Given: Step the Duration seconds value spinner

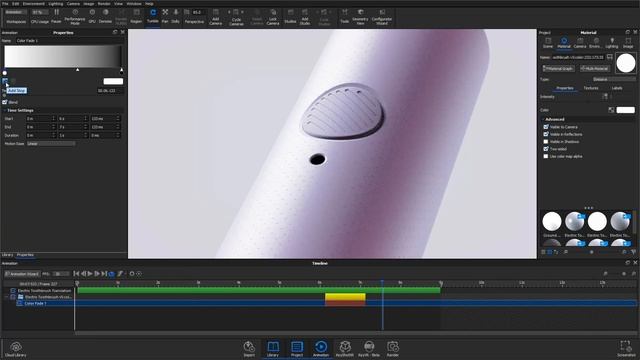Looking at the screenshot, I should [x=85, y=135].
